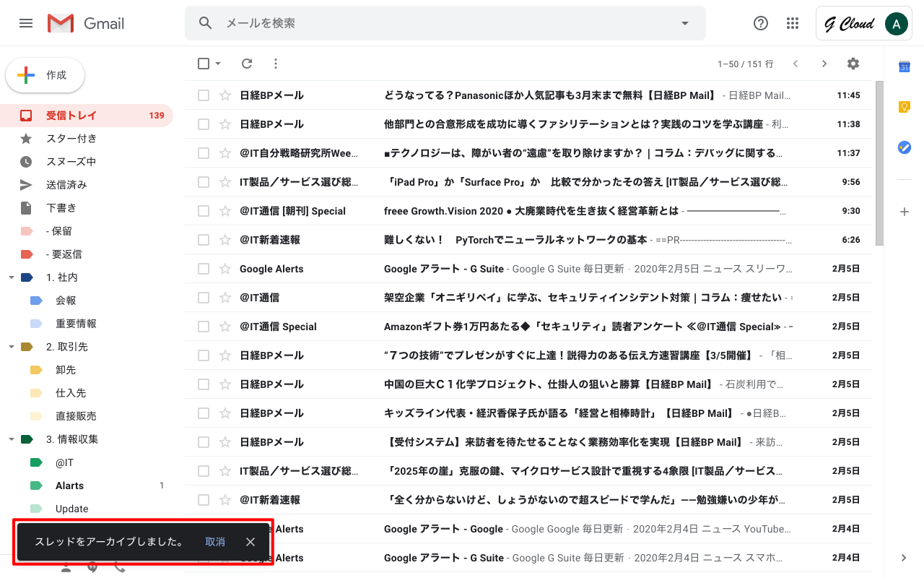Get add-ons plus icon
This screenshot has width=924, height=578.
[904, 212]
